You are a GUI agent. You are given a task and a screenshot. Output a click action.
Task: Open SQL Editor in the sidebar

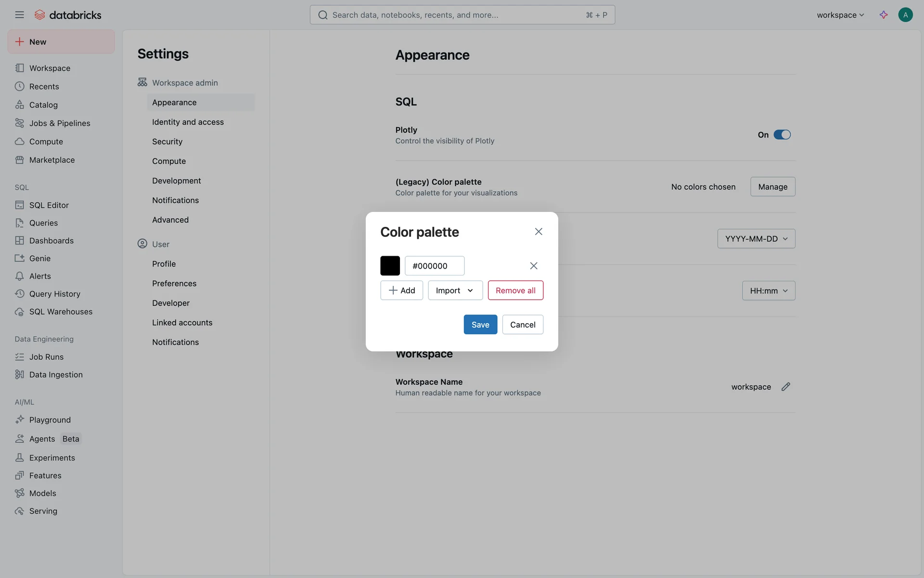pos(49,205)
